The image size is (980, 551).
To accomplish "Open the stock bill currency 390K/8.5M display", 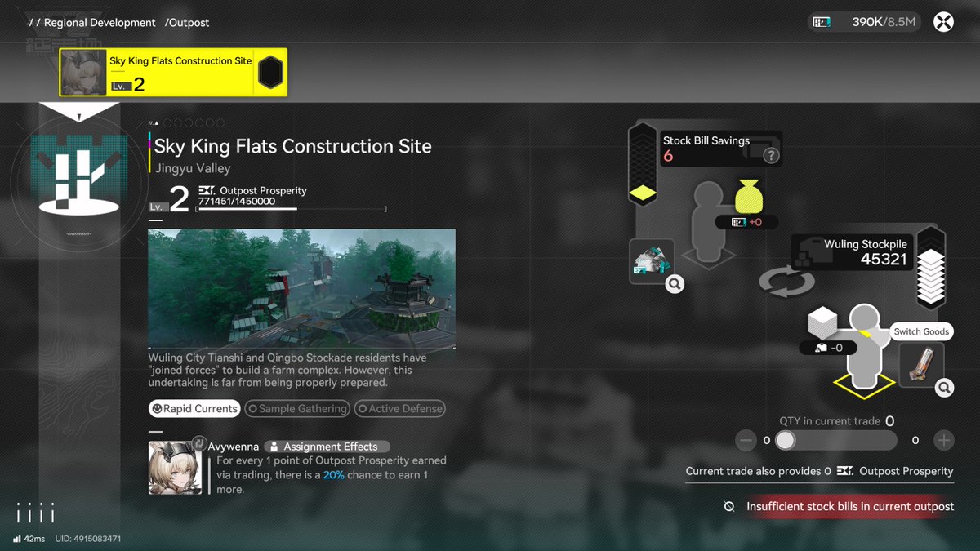I will [865, 22].
